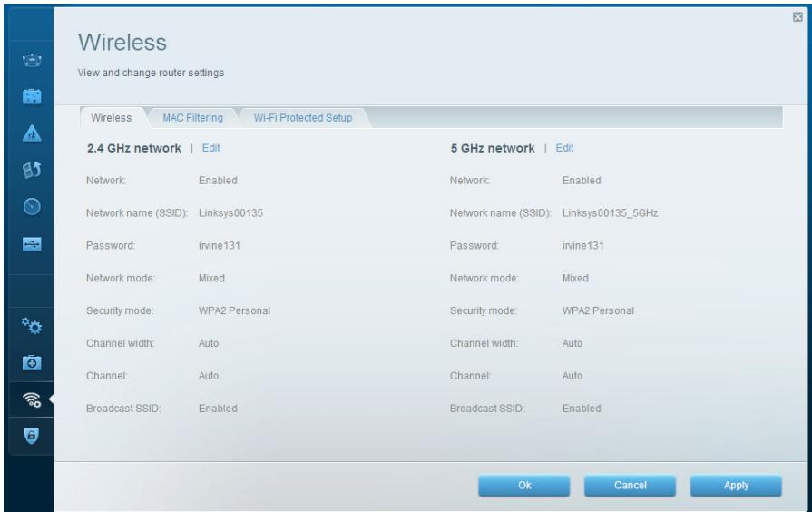Click the 5 GHz password irvine131
This screenshot has width=812, height=512.
pyautogui.click(x=583, y=246)
